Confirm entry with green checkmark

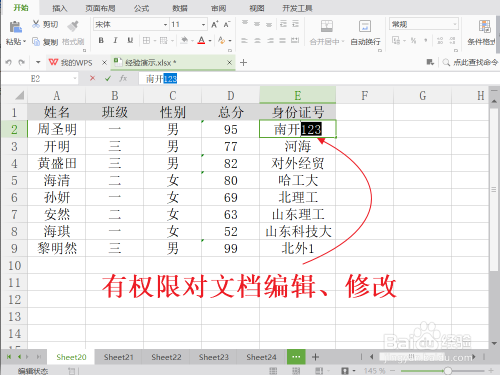108,78
